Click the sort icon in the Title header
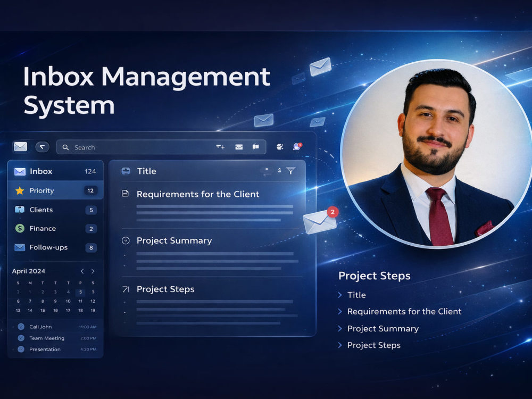 point(279,170)
